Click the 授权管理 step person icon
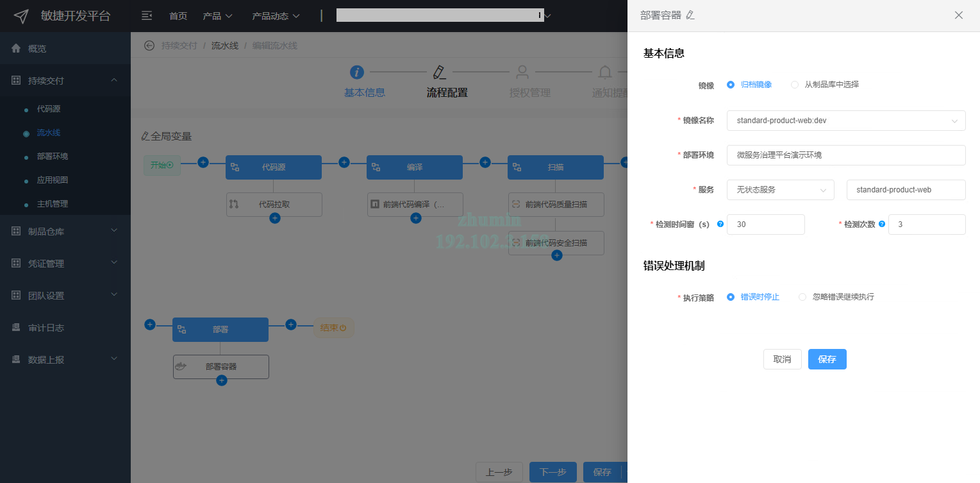 point(522,72)
